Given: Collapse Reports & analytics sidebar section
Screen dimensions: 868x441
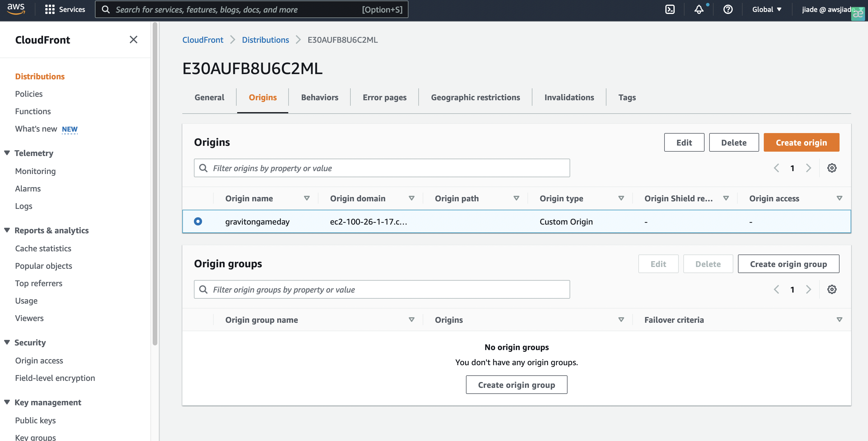Looking at the screenshot, I should click(x=7, y=230).
